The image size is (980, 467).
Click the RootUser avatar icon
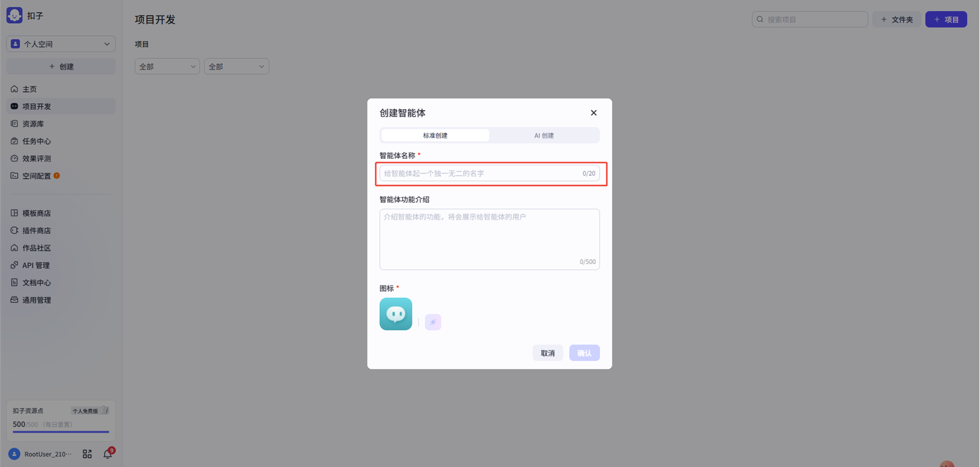15,454
